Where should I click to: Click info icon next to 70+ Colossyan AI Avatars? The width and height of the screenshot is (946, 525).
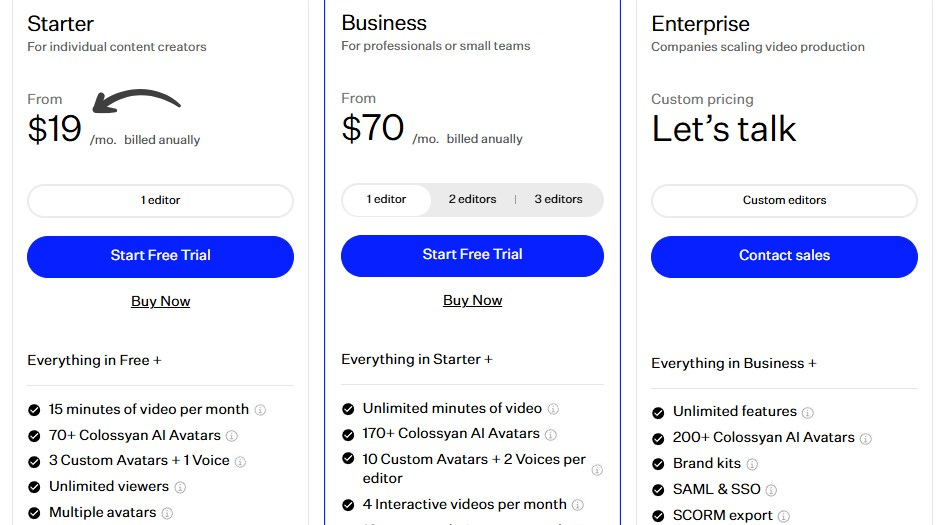click(x=232, y=436)
